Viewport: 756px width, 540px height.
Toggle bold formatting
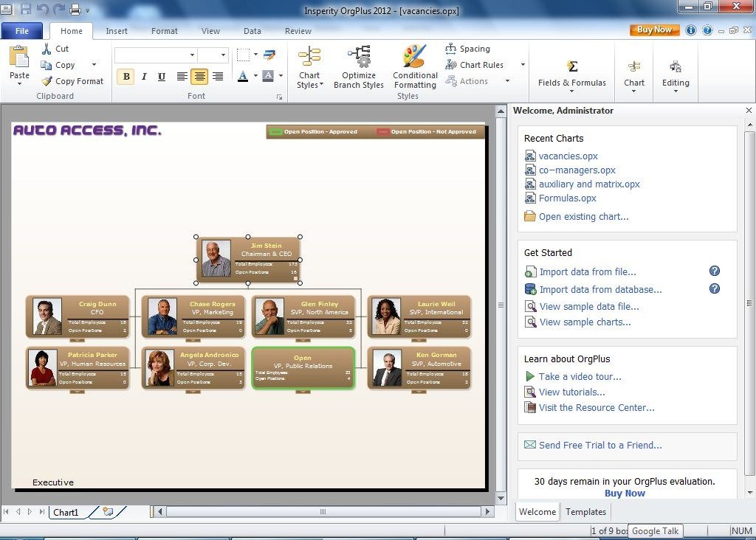point(126,76)
